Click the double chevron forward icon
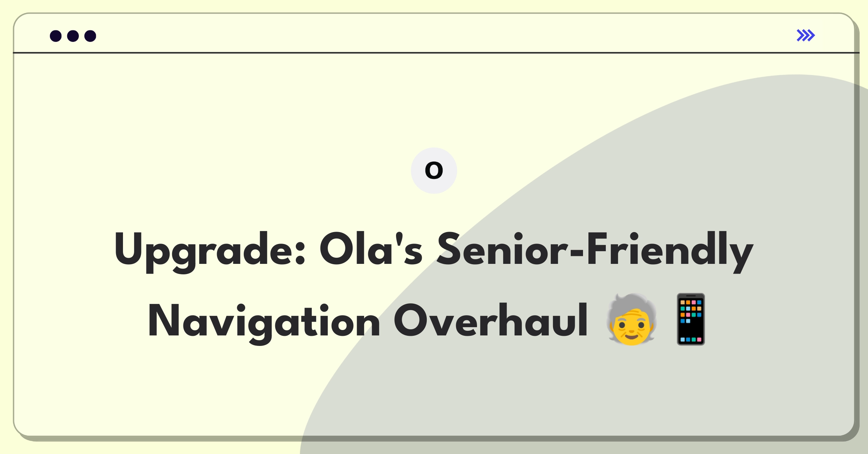The width and height of the screenshot is (868, 454). [806, 36]
